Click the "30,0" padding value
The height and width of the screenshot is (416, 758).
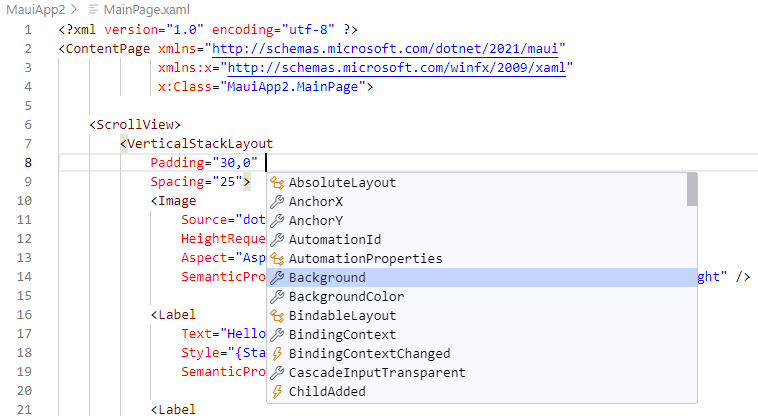[x=235, y=163]
